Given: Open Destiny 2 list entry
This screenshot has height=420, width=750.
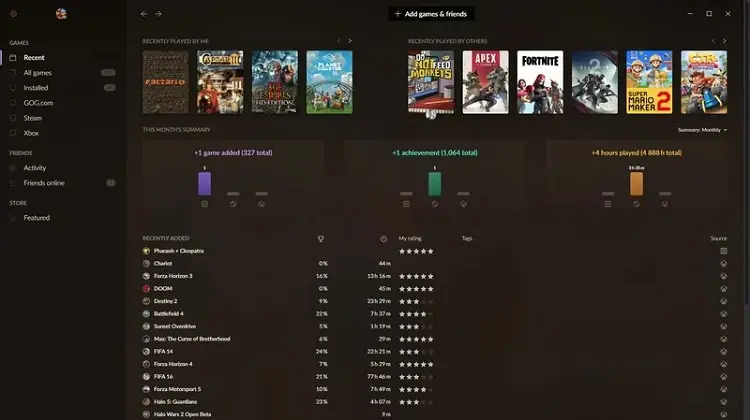Looking at the screenshot, I should point(434,301).
